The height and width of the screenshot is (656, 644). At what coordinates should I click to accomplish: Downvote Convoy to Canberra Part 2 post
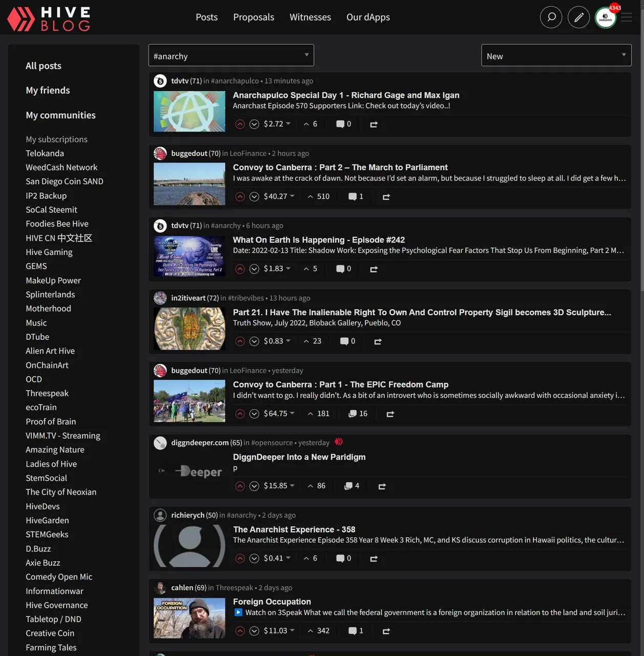254,197
